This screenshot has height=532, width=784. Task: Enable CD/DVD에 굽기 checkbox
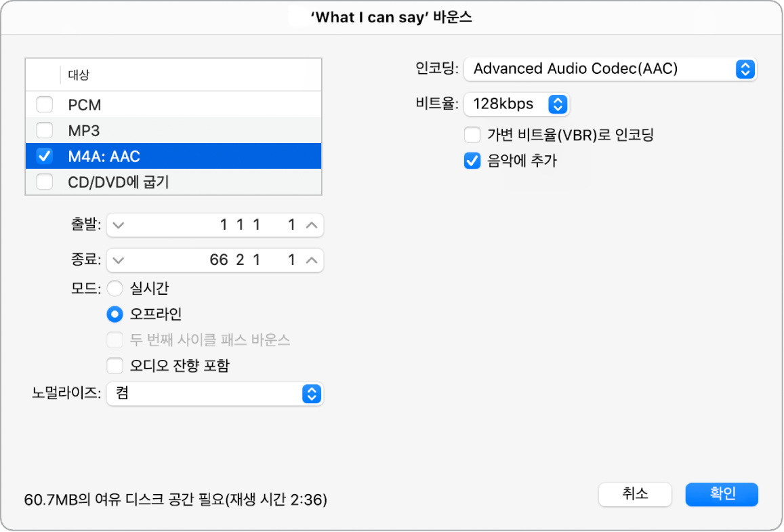click(x=44, y=182)
